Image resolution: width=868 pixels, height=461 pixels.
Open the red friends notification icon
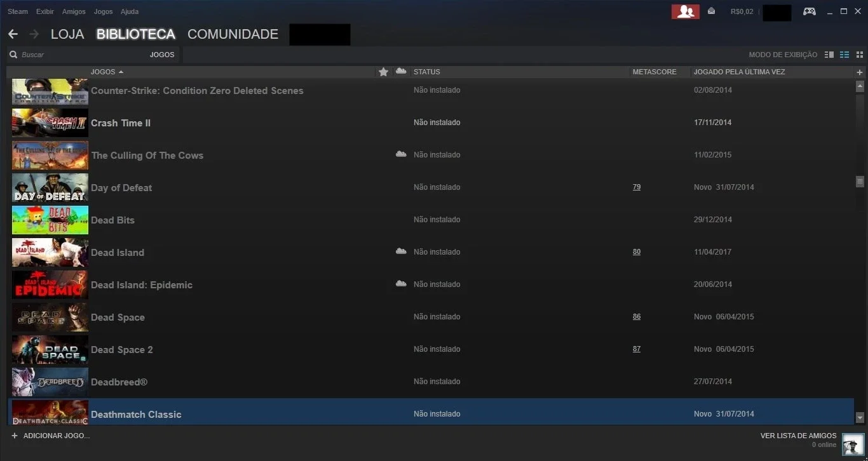[686, 11]
